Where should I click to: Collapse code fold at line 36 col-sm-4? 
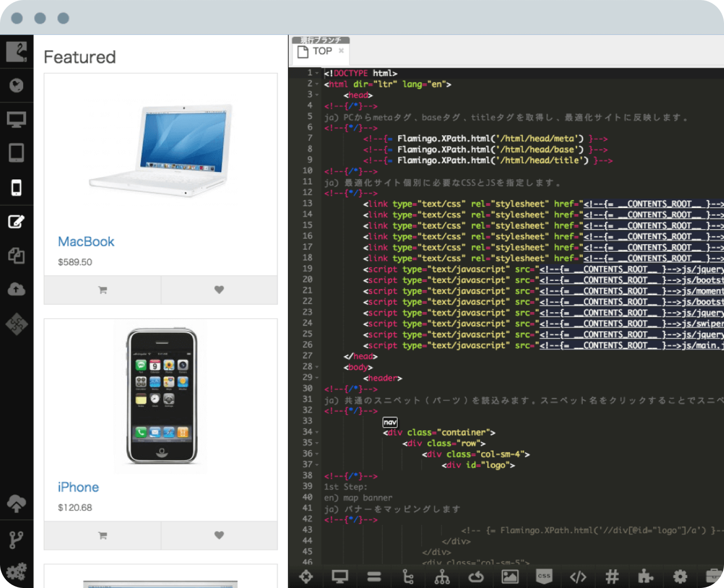pos(317,454)
